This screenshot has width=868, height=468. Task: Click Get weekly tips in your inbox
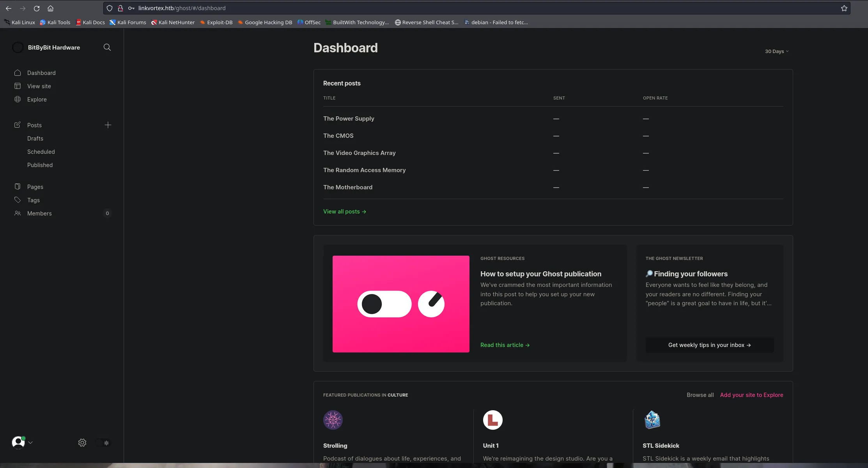pos(709,345)
